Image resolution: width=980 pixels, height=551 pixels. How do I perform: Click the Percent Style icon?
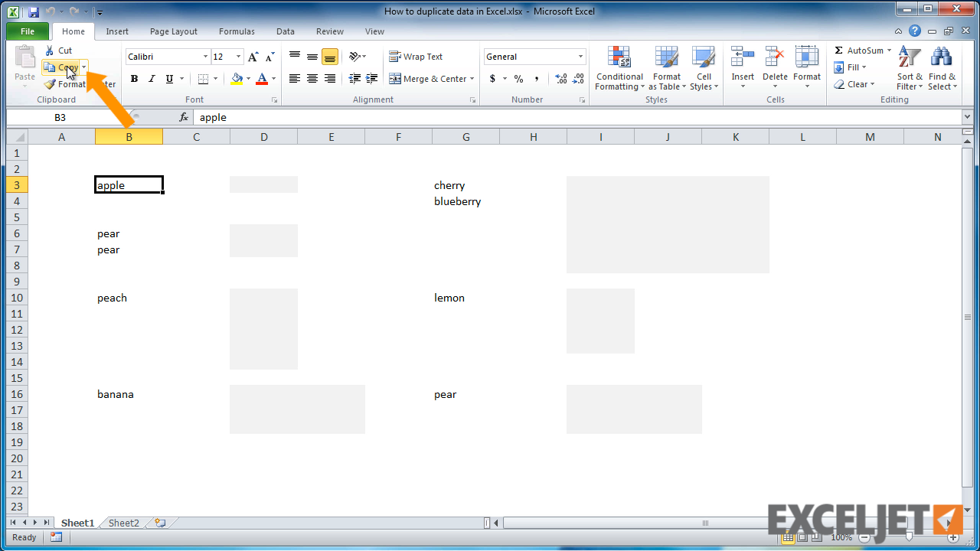point(518,79)
